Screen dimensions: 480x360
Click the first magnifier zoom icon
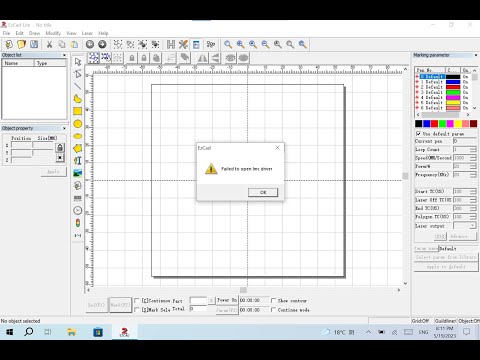point(228,44)
